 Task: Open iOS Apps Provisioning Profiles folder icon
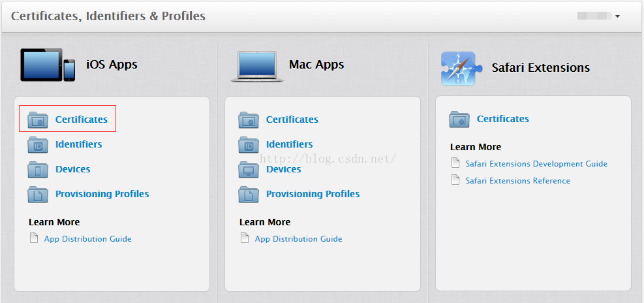tap(38, 194)
